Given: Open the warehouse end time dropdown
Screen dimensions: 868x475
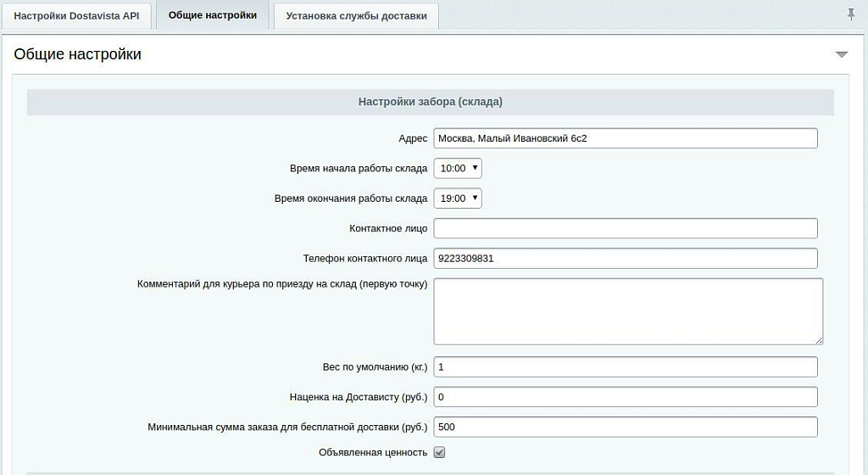Looking at the screenshot, I should click(458, 198).
